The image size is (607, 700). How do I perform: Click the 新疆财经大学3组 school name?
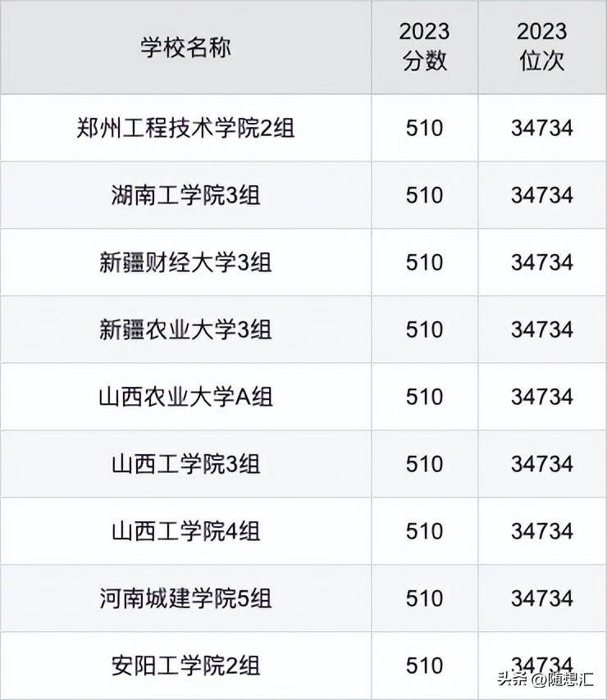point(185,262)
